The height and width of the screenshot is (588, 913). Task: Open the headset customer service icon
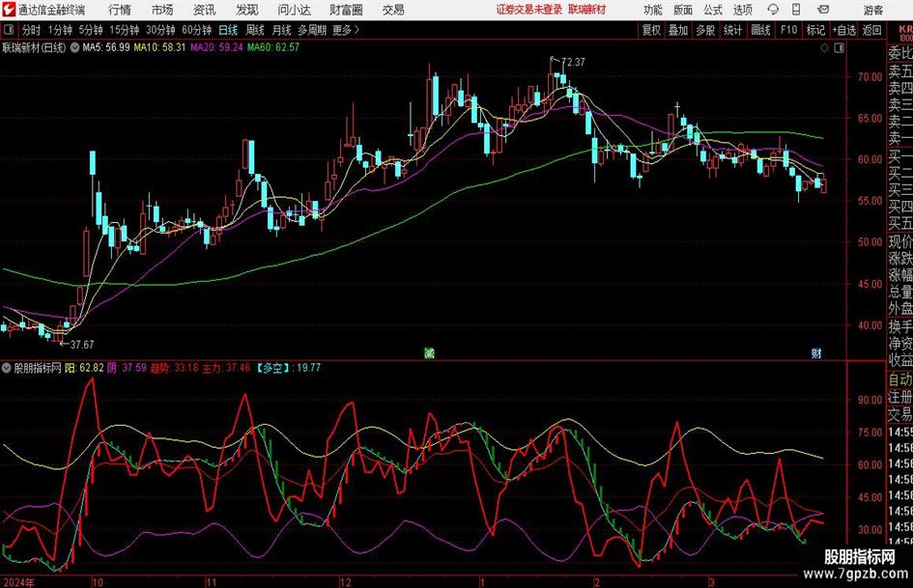tap(773, 10)
